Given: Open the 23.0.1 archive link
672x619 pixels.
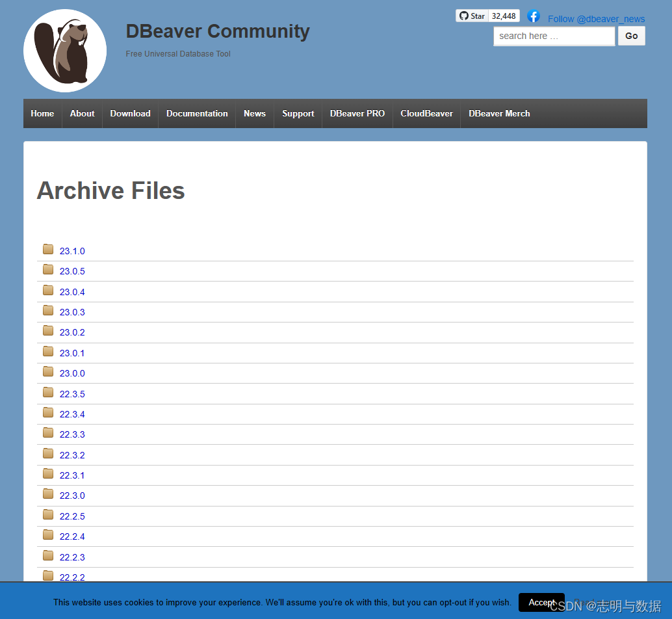Looking at the screenshot, I should pos(72,353).
